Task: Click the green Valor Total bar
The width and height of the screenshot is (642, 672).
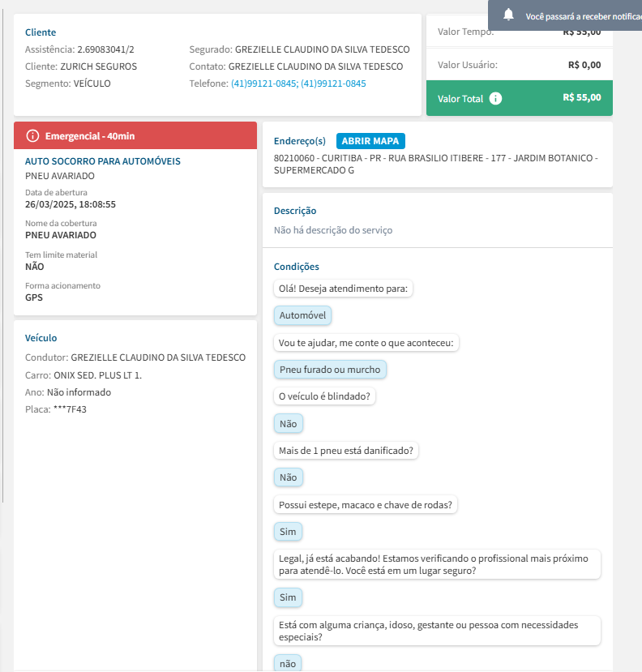Action: 519,98
